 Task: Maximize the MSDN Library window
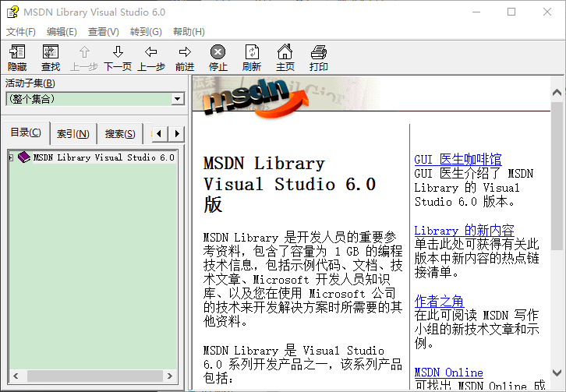[x=511, y=12]
